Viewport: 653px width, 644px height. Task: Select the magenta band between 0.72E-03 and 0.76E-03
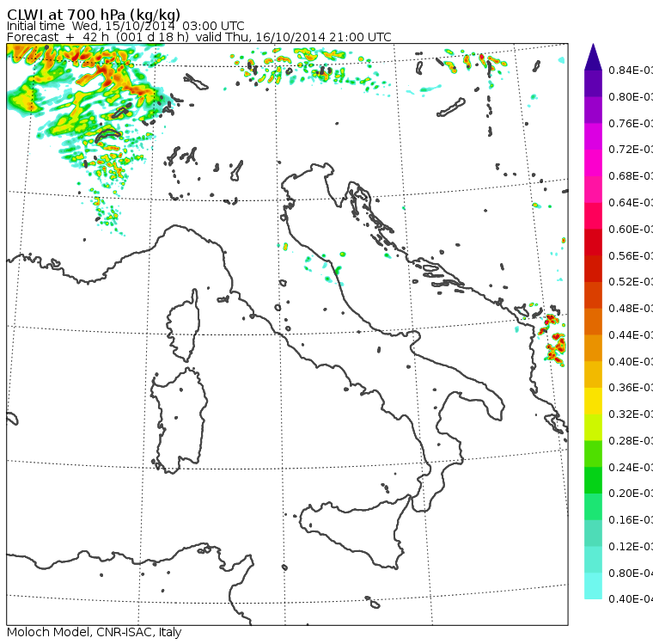pyautogui.click(x=593, y=137)
